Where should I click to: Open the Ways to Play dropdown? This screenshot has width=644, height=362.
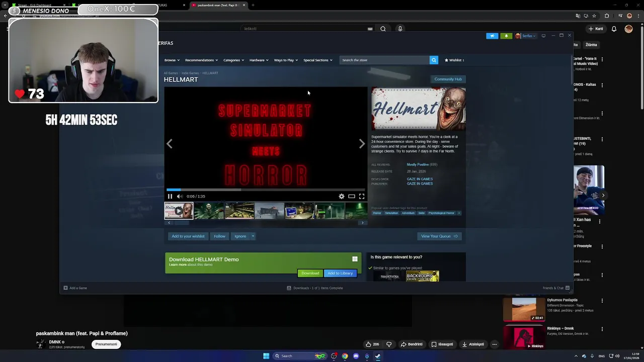286,60
